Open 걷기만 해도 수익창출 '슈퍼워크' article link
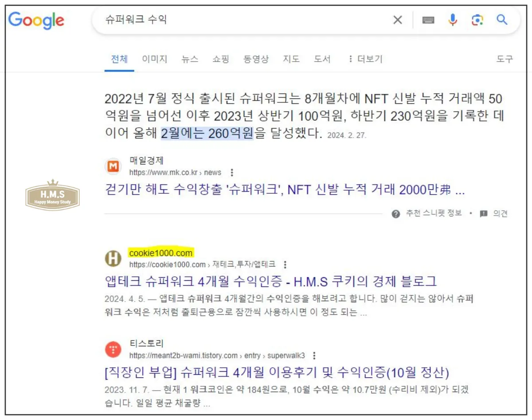The height and width of the screenshot is (420, 532). coord(285,190)
